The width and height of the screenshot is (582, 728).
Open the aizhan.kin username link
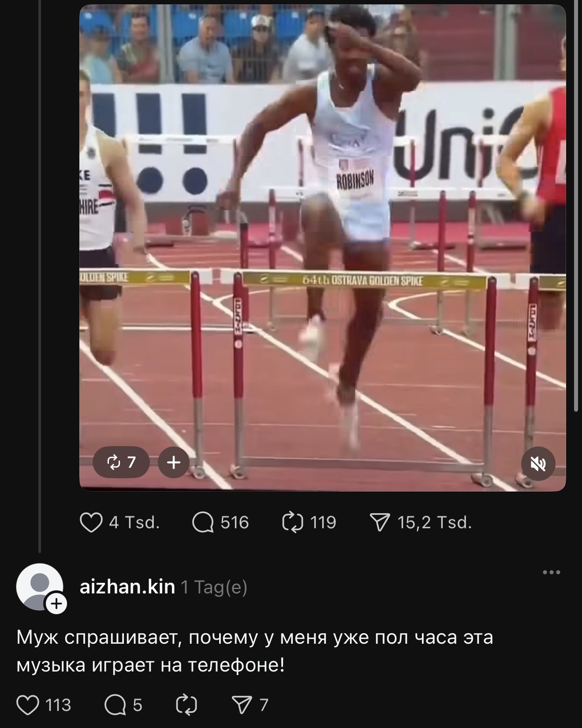(127, 587)
